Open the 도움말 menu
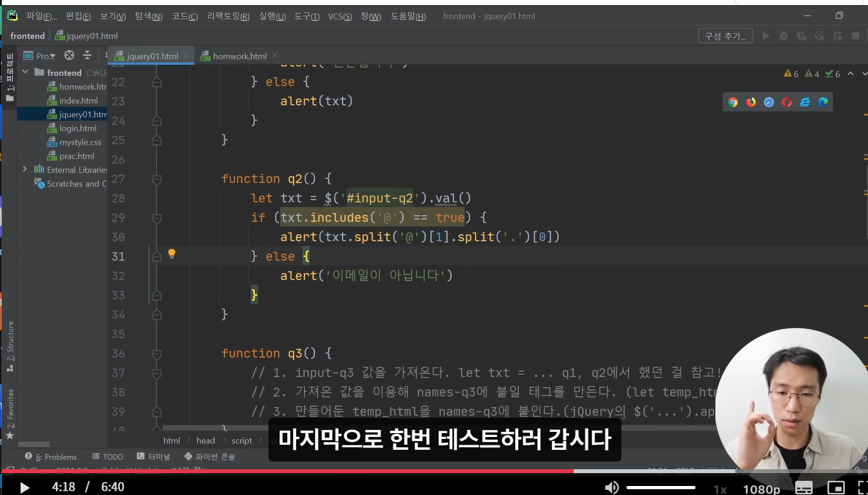868x495 pixels. click(408, 16)
